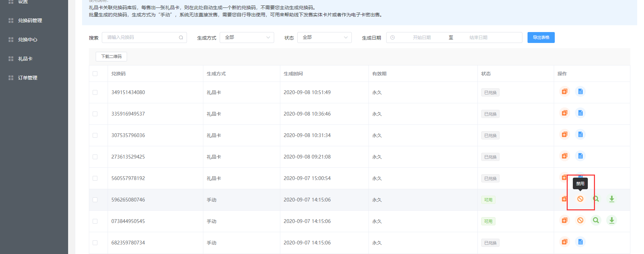Screen dimensions: 644x254
Task: Check the box for code 682359780734
Action: tap(95, 243)
